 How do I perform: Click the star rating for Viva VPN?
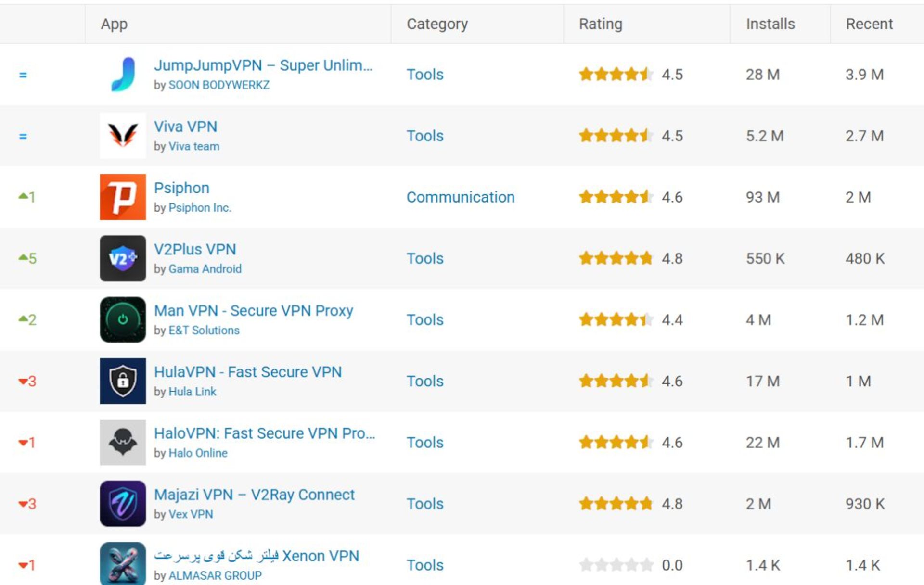click(x=616, y=136)
